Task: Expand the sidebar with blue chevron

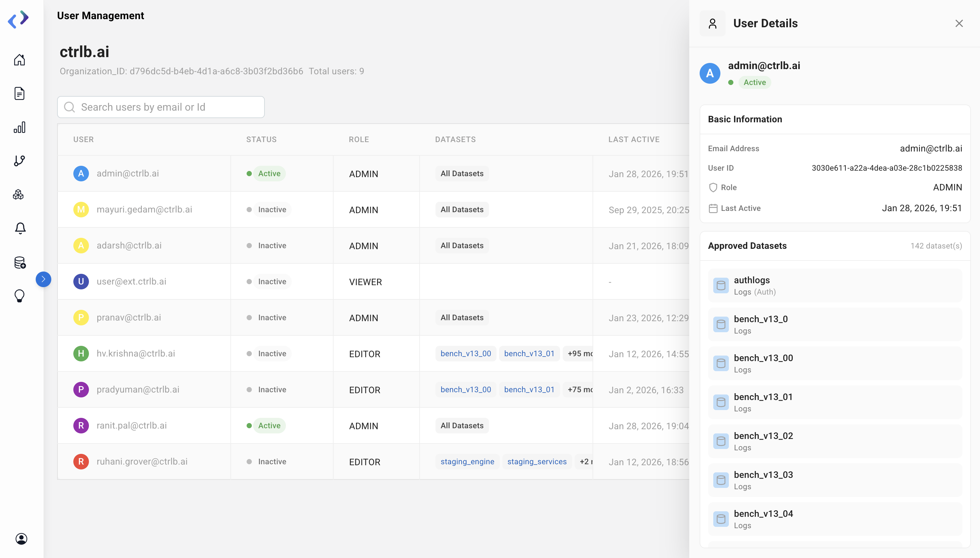Action: [x=43, y=279]
